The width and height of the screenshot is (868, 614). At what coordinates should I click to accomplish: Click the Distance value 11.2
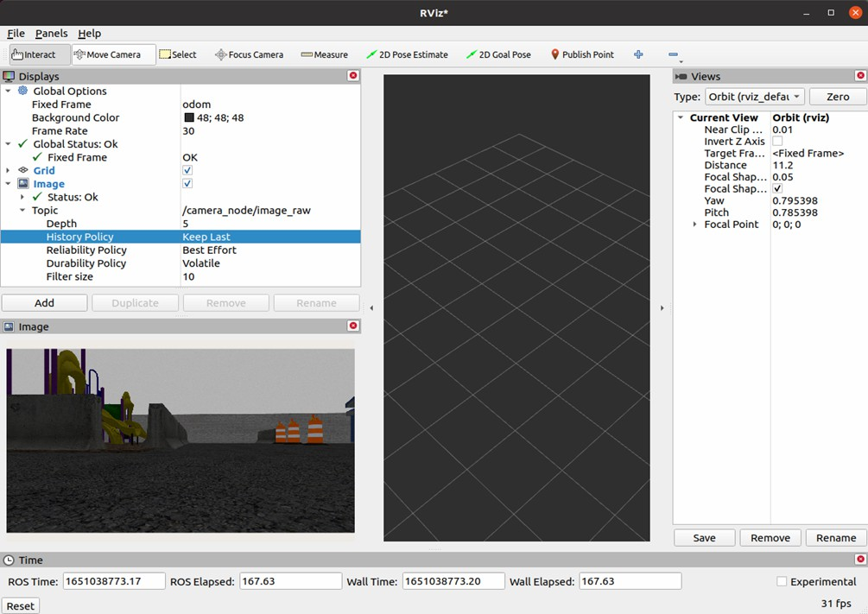coord(782,165)
